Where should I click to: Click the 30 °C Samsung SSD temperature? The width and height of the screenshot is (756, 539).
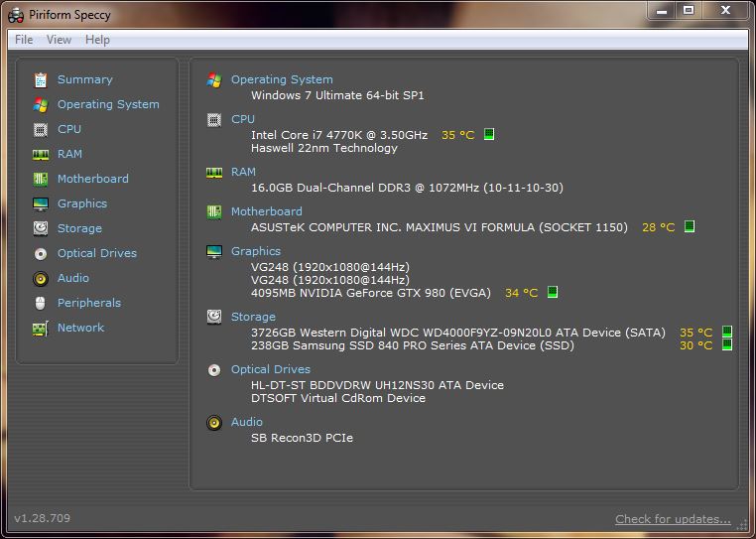coord(695,345)
